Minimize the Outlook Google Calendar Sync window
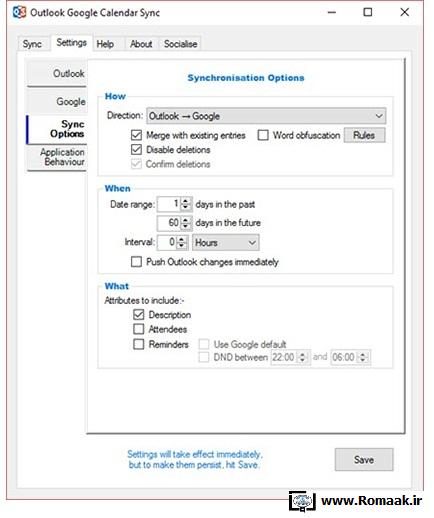The height and width of the screenshot is (518, 434). (x=332, y=12)
